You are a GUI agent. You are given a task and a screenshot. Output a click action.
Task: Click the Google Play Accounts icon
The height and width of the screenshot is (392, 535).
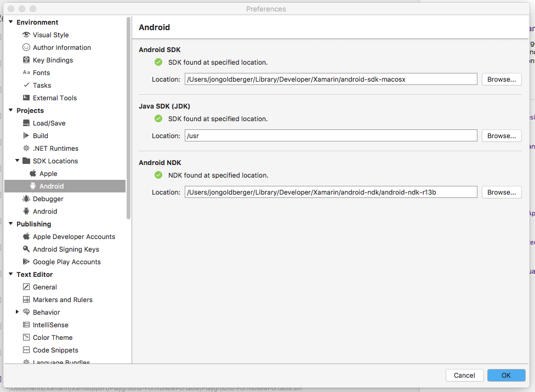click(26, 262)
